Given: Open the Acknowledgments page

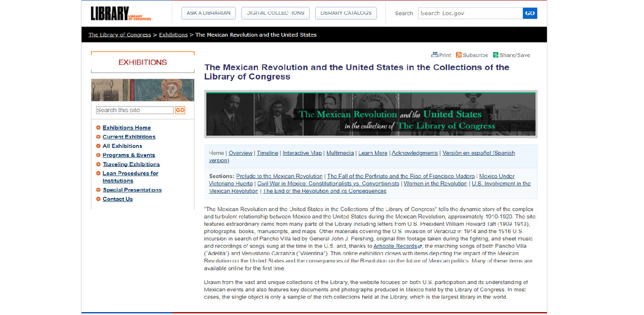Looking at the screenshot, I should pos(415,153).
